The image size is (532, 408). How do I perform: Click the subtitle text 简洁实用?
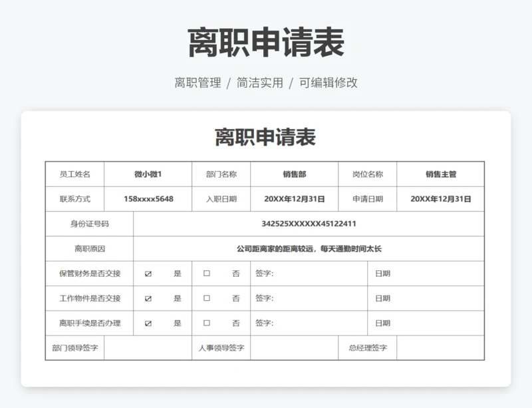pyautogui.click(x=260, y=83)
